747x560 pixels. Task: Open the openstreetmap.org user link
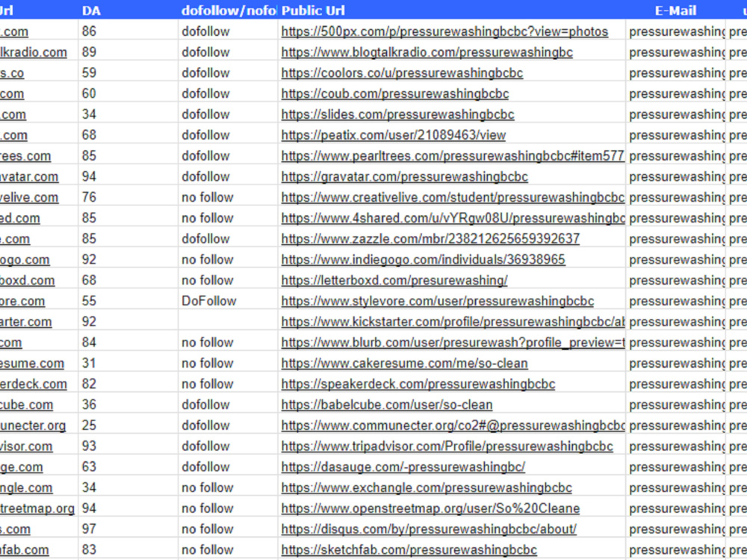pyautogui.click(x=430, y=508)
